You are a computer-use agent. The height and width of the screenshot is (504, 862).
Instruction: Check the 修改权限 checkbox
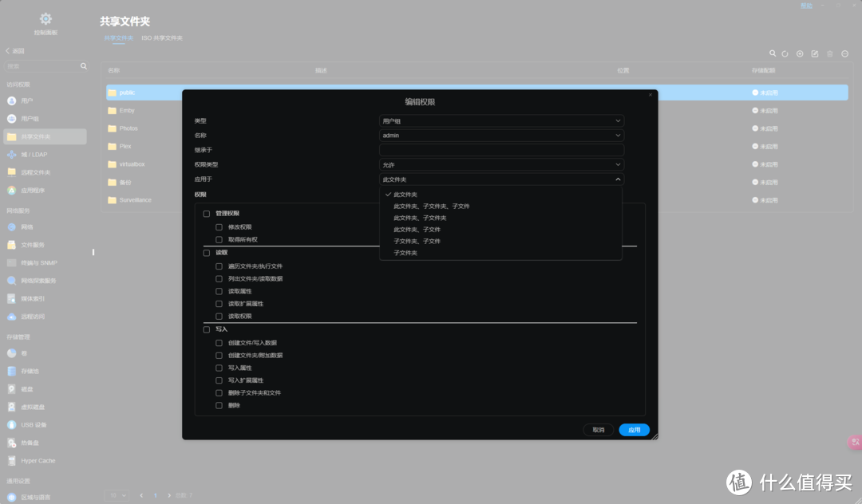tap(219, 226)
